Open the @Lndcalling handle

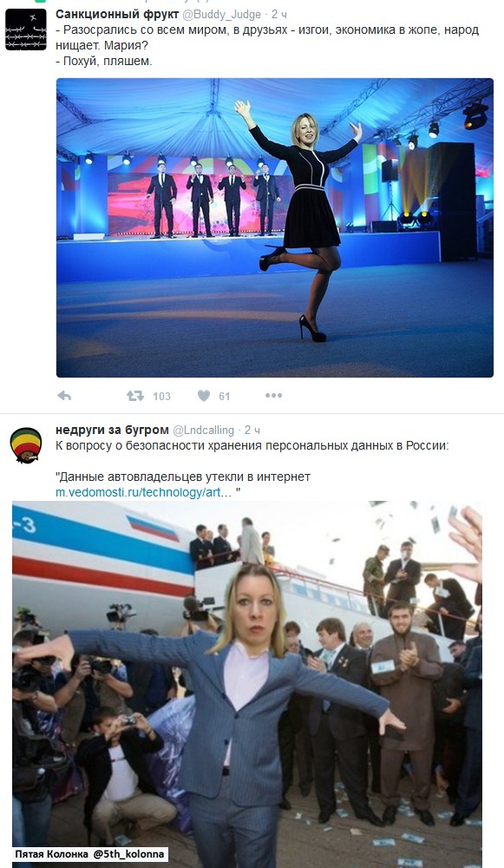click(204, 431)
